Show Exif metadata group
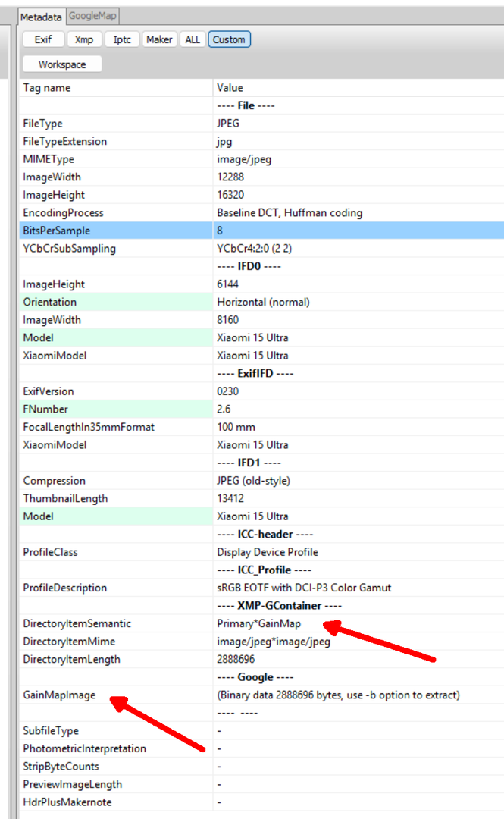The width and height of the screenshot is (504, 819). [43, 39]
